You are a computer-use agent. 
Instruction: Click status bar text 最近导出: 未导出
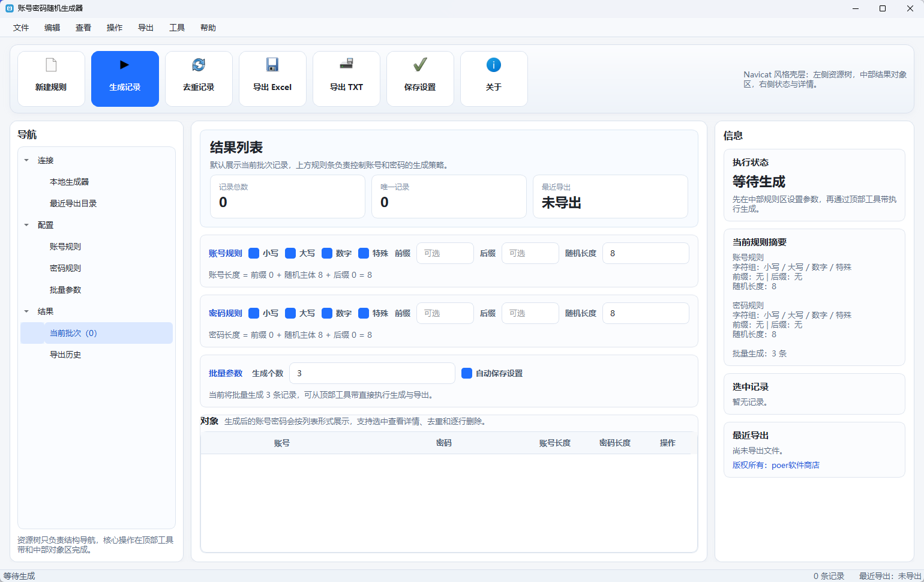coord(890,576)
